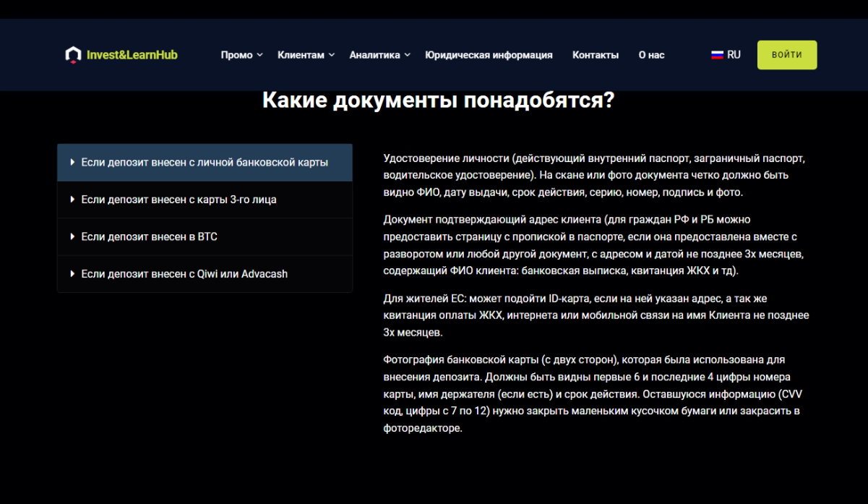
Task: Click paragraph starting Документ подтверждающий адрес клиента
Action: (593, 245)
